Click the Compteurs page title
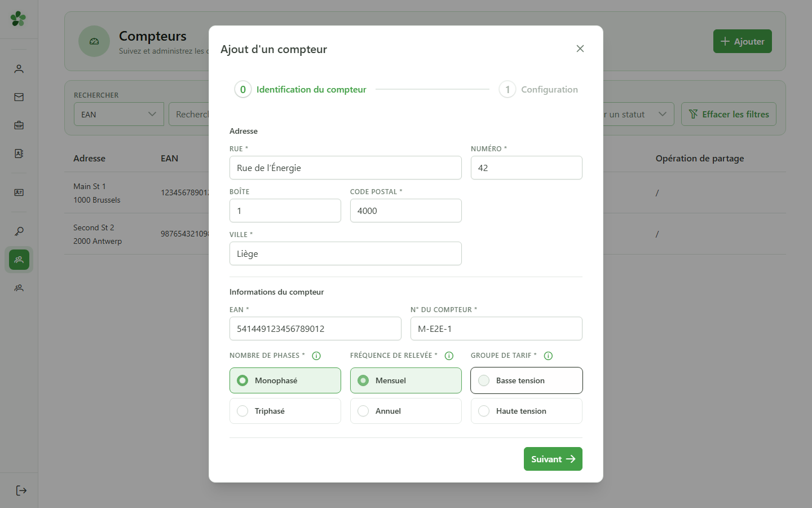Screen dimensions: 812x508 [153, 36]
